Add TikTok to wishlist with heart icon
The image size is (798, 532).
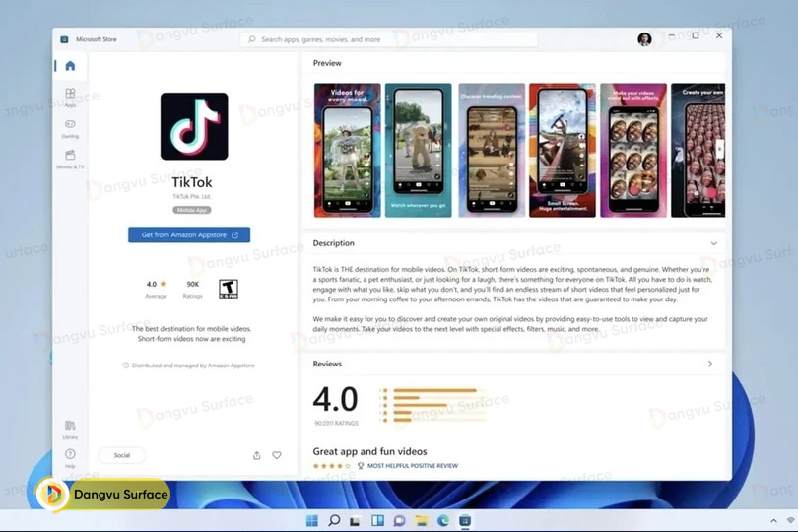click(x=277, y=455)
